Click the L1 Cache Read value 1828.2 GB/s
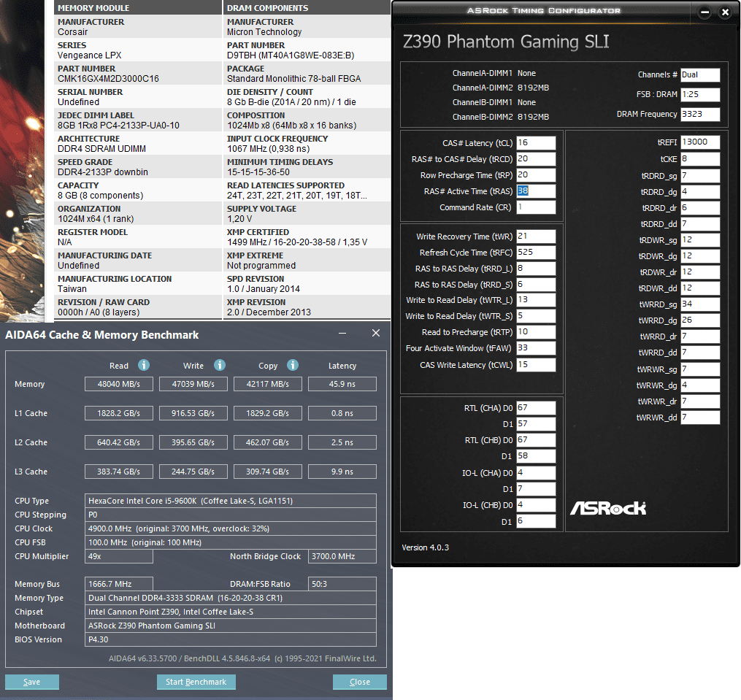741x700 pixels. click(x=118, y=413)
